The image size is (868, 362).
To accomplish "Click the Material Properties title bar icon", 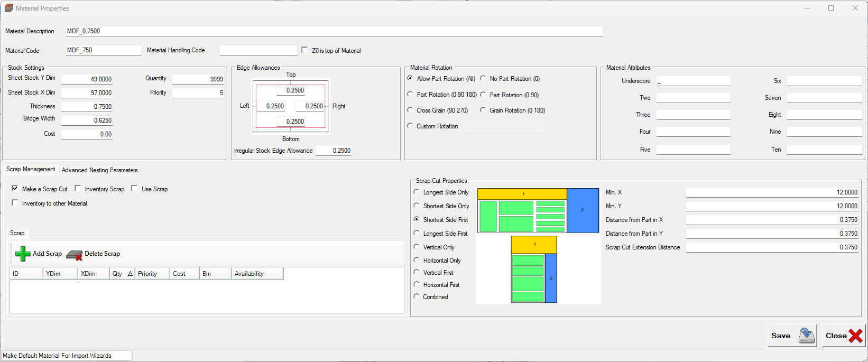I will (x=8, y=8).
